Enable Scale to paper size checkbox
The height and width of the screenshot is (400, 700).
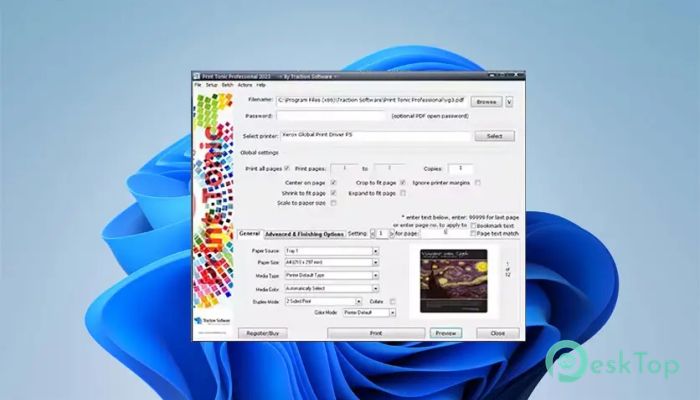[333, 203]
